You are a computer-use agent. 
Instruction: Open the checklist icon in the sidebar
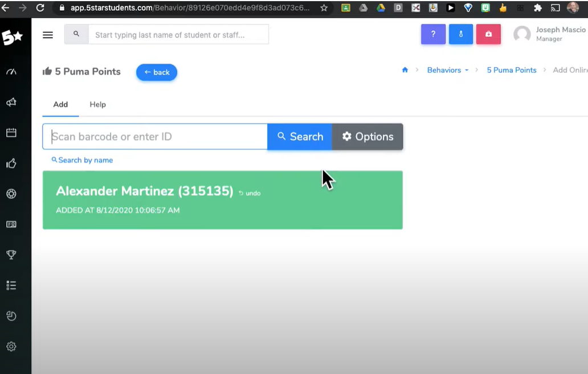click(11, 285)
